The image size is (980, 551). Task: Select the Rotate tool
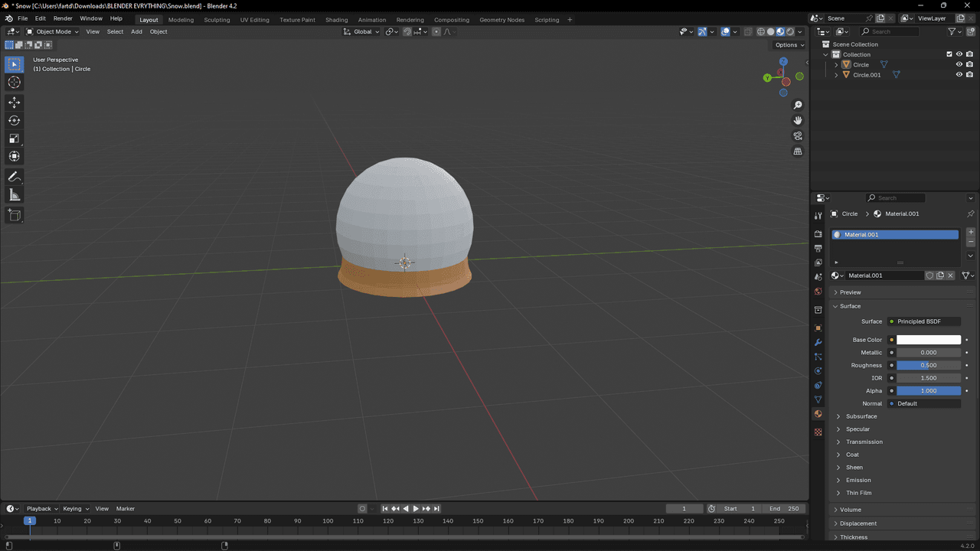click(14, 120)
